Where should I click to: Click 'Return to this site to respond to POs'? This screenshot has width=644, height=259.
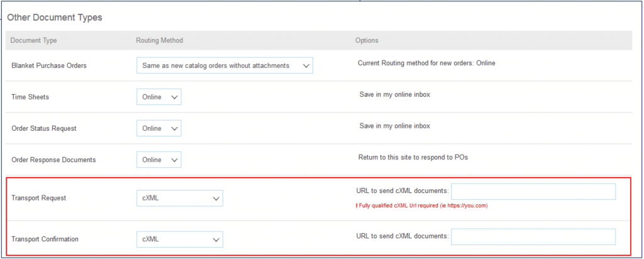click(413, 158)
